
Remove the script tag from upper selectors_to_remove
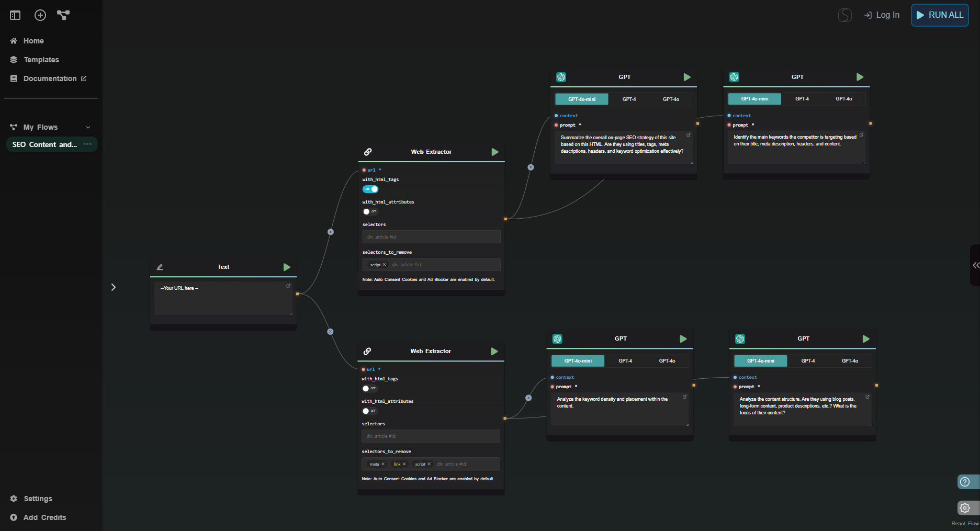pos(384,265)
